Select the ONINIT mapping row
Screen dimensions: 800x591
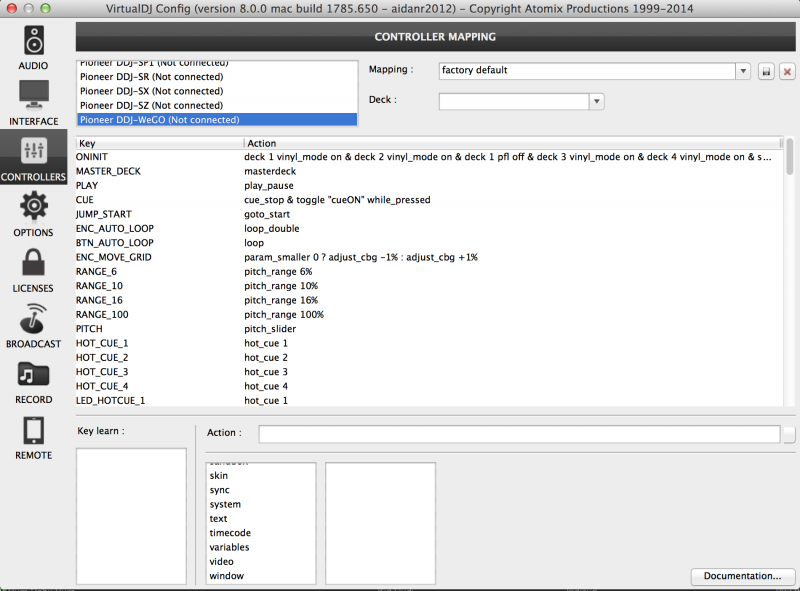pos(429,157)
